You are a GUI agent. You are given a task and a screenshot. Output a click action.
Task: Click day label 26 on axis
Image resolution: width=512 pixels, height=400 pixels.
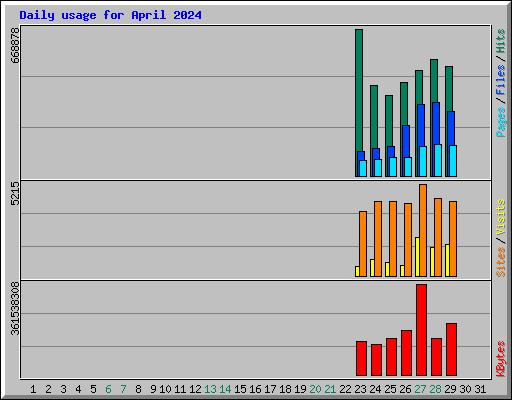pos(405,389)
